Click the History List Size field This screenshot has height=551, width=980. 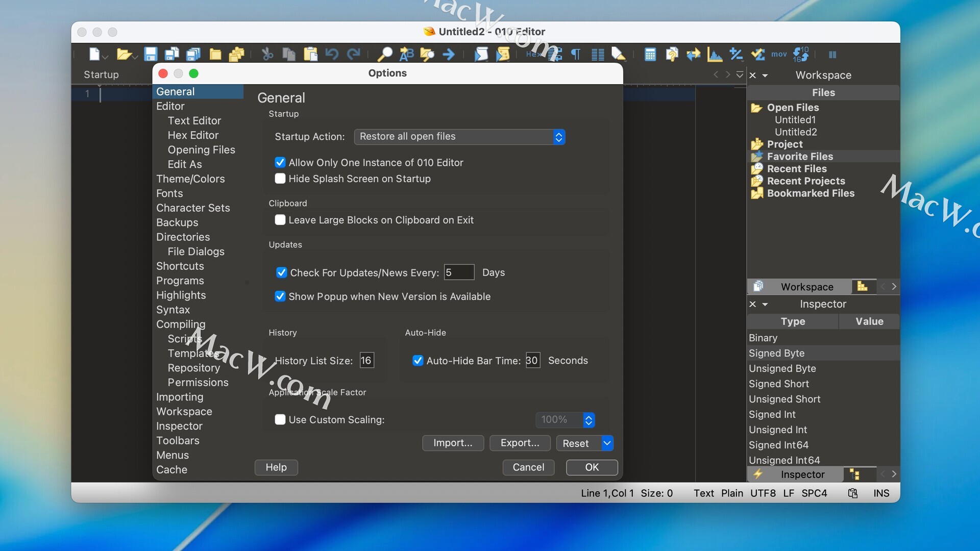pos(366,361)
